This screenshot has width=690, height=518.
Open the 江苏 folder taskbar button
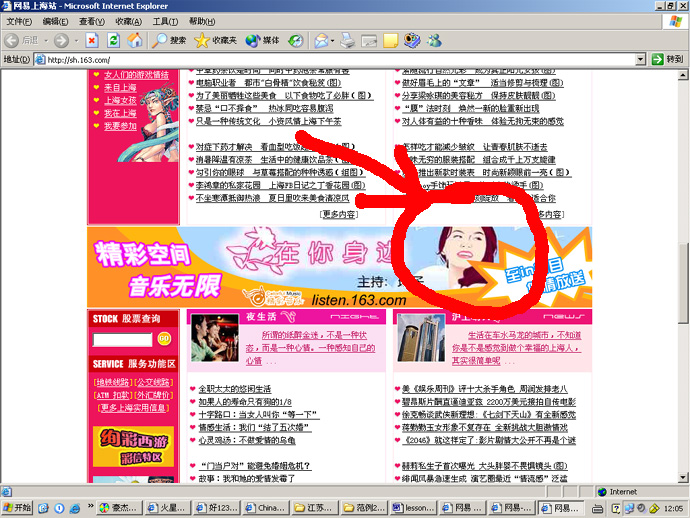pos(316,508)
